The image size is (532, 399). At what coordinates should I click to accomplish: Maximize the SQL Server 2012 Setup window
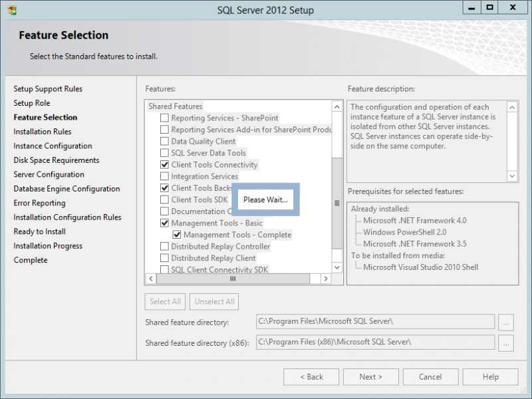pyautogui.click(x=489, y=7)
